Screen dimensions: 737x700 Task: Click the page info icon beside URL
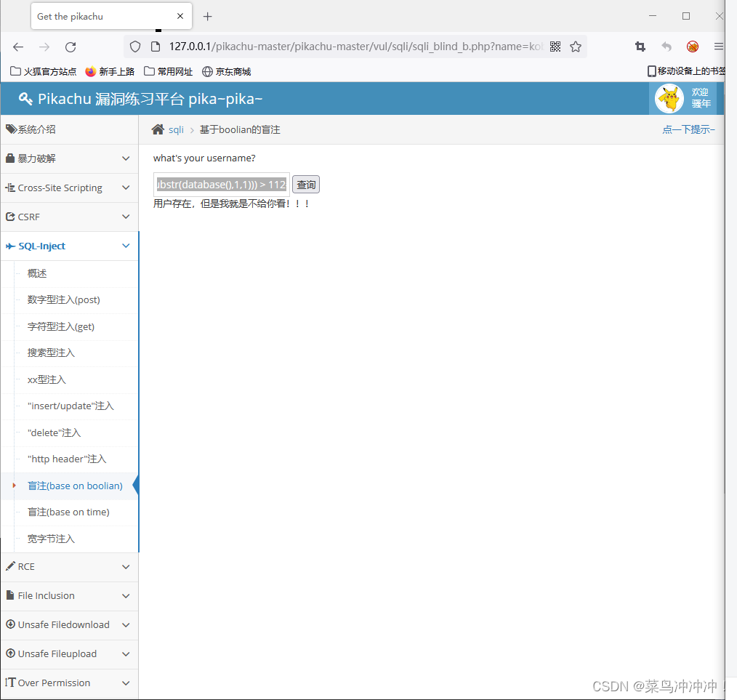(156, 47)
